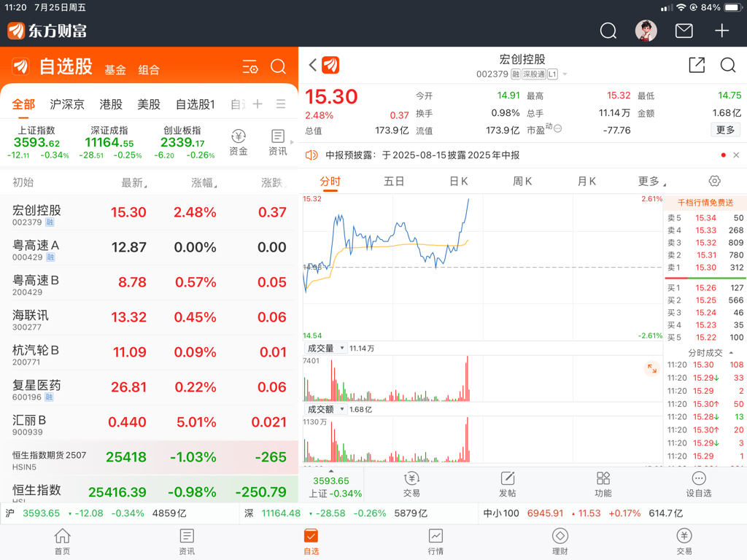Open search from the top header bar
This screenshot has width=747, height=560.
point(608,31)
